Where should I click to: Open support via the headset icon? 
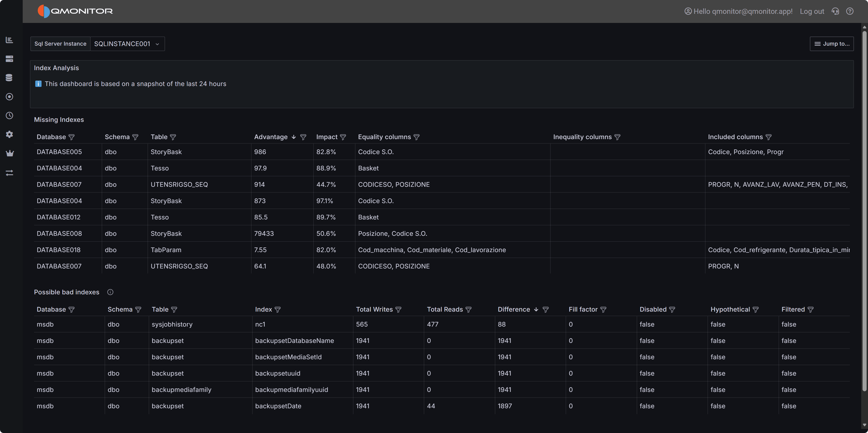coord(835,11)
